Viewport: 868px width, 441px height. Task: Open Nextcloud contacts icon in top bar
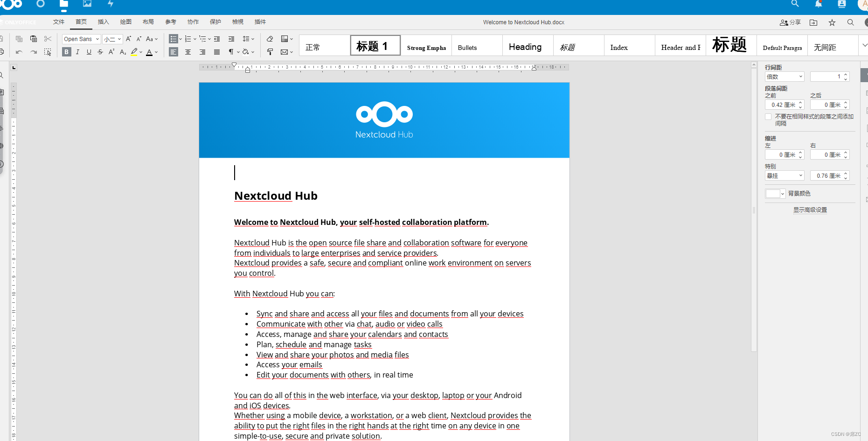click(x=842, y=4)
